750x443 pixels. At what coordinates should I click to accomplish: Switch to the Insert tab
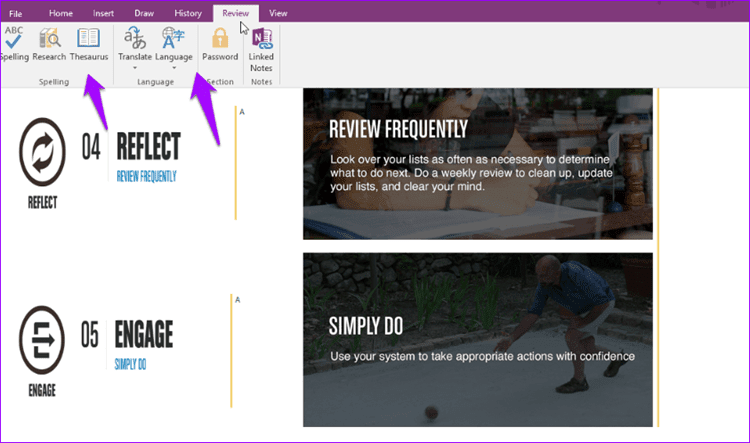pyautogui.click(x=103, y=13)
